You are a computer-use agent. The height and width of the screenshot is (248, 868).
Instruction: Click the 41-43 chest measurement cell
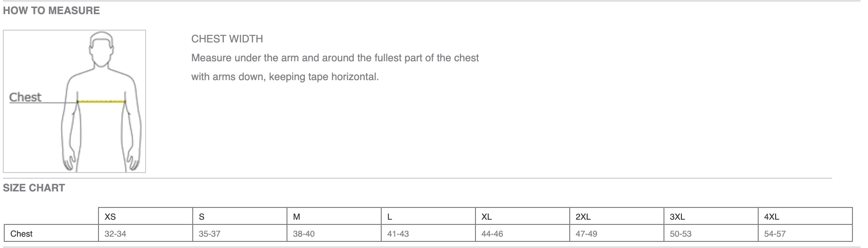(x=398, y=234)
